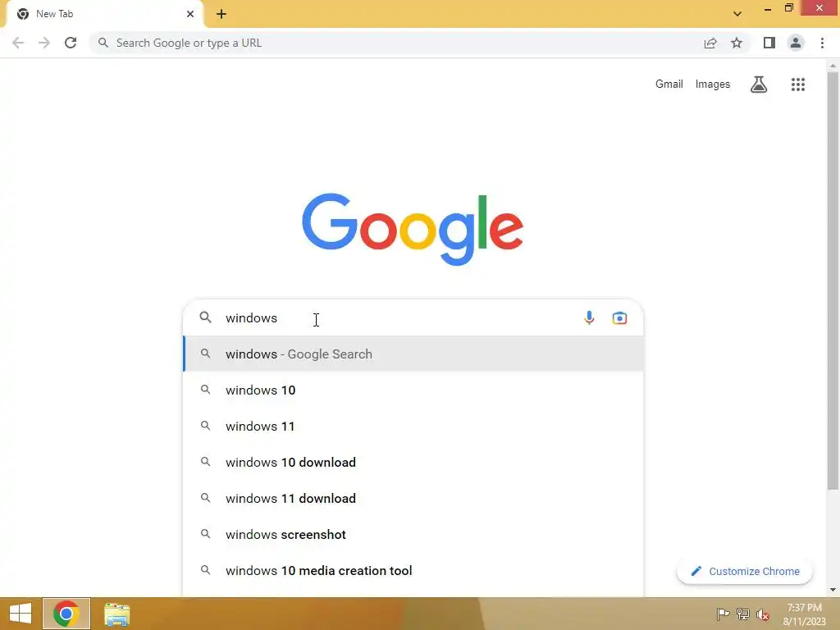This screenshot has height=630, width=840.
Task: Start voice search with the microphone
Action: pos(589,317)
